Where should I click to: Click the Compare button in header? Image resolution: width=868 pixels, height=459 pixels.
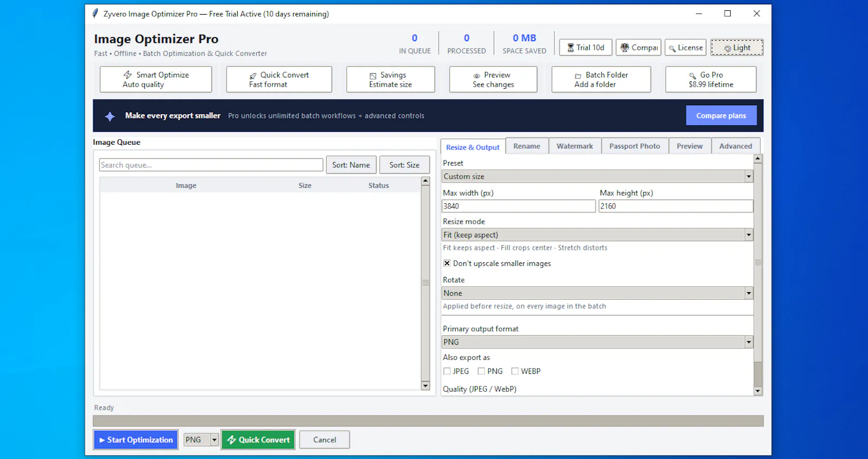639,48
